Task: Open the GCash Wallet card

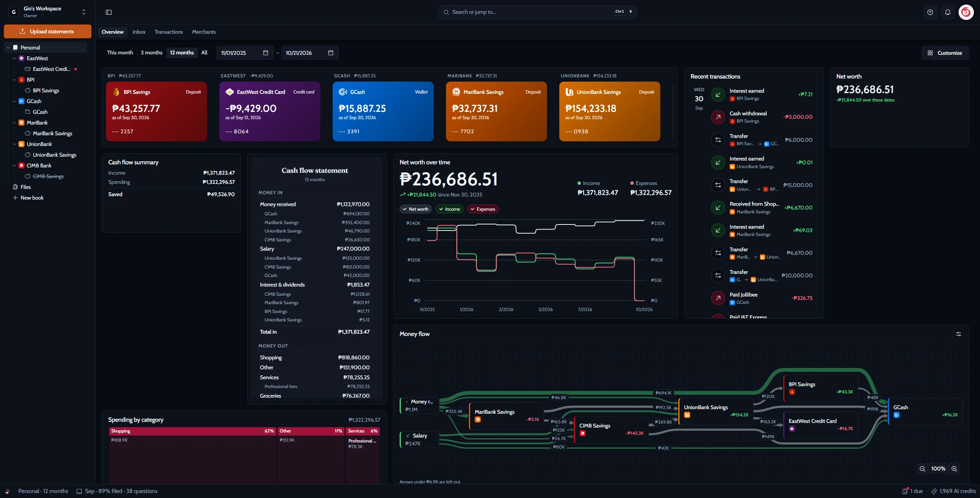Action: 383,111
